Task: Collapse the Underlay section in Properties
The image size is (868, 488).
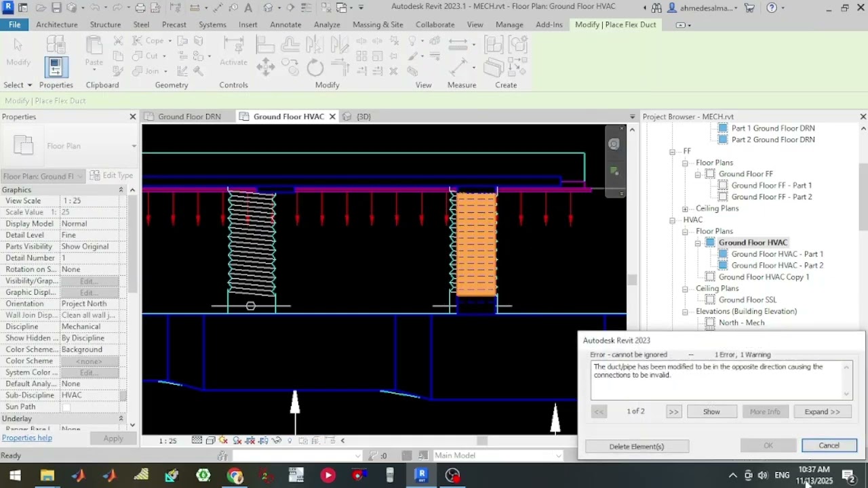Action: 121,418
